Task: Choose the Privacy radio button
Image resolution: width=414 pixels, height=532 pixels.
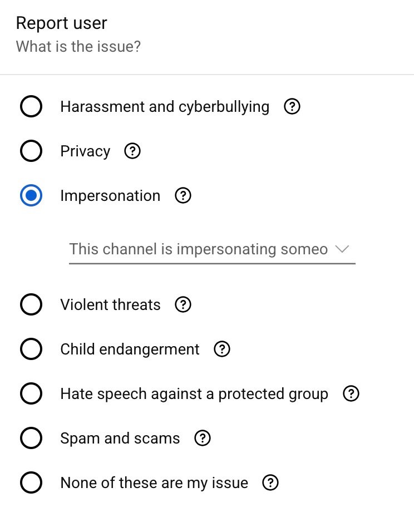Action: pos(31,151)
